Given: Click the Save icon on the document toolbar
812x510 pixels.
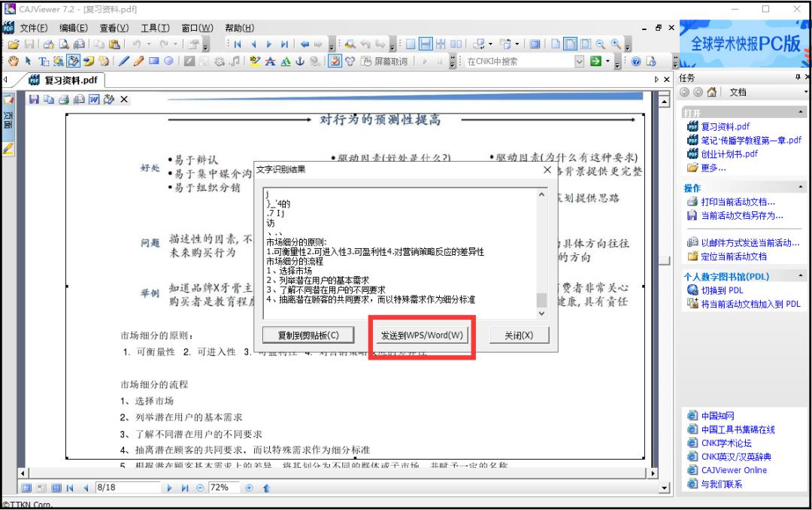Looking at the screenshot, I should click(35, 99).
